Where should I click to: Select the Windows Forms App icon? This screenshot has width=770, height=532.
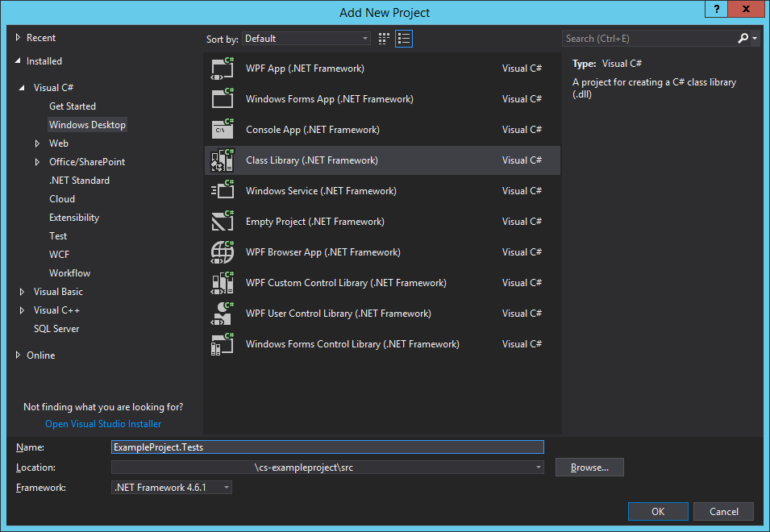coord(222,99)
